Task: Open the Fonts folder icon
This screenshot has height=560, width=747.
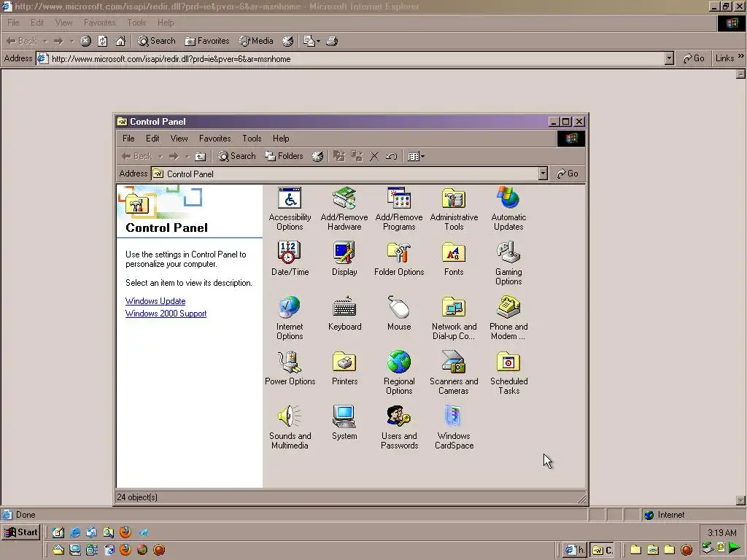Action: 454,259
